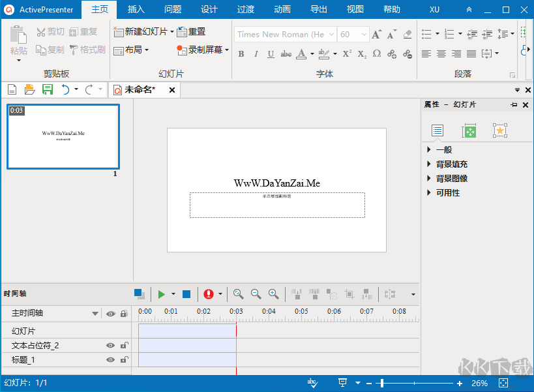Image resolution: width=534 pixels, height=392 pixels.
Task: Start recording narration from the timeline toolbar
Action: point(209,294)
